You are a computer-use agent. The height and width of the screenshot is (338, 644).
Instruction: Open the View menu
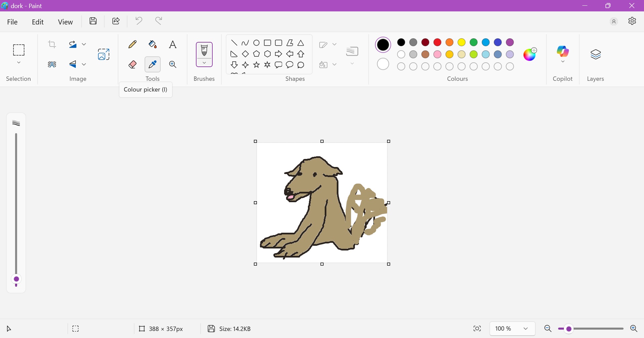[65, 22]
